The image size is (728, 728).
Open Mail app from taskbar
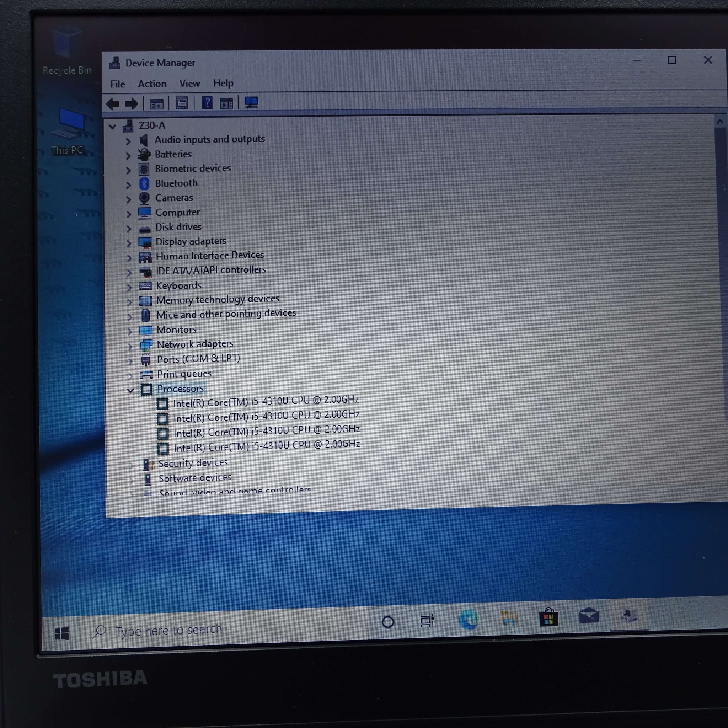tap(589, 616)
